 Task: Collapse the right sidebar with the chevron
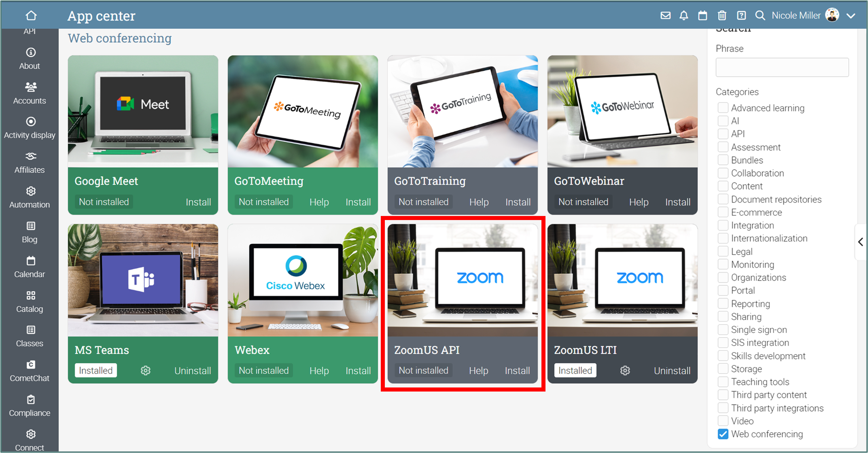click(x=860, y=242)
